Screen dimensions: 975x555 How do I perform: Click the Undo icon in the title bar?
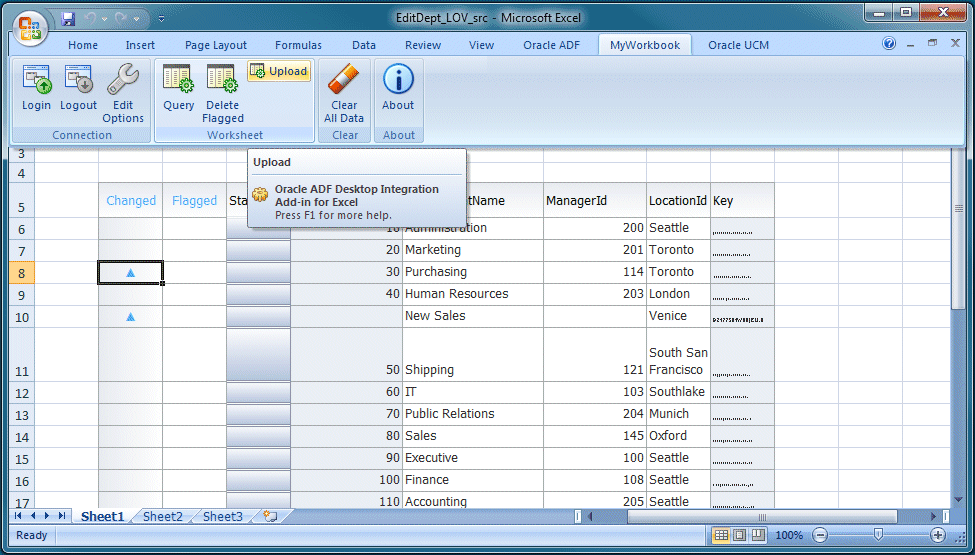click(91, 19)
